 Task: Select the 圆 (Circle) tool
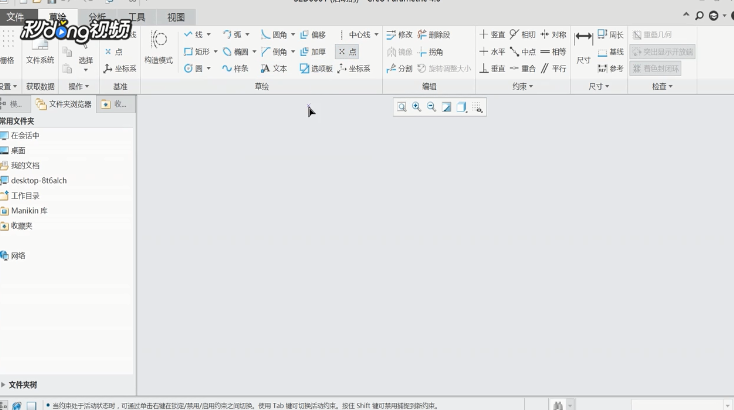pyautogui.click(x=193, y=68)
